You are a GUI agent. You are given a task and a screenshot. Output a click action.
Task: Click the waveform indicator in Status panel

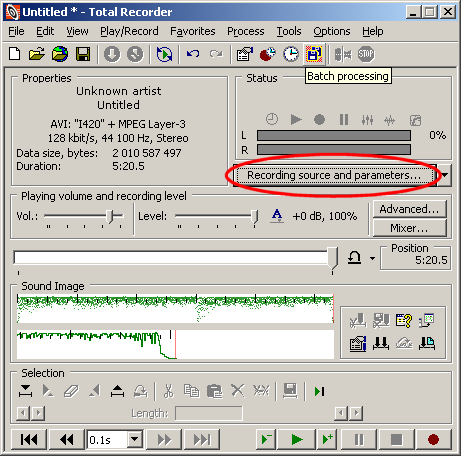[x=389, y=120]
